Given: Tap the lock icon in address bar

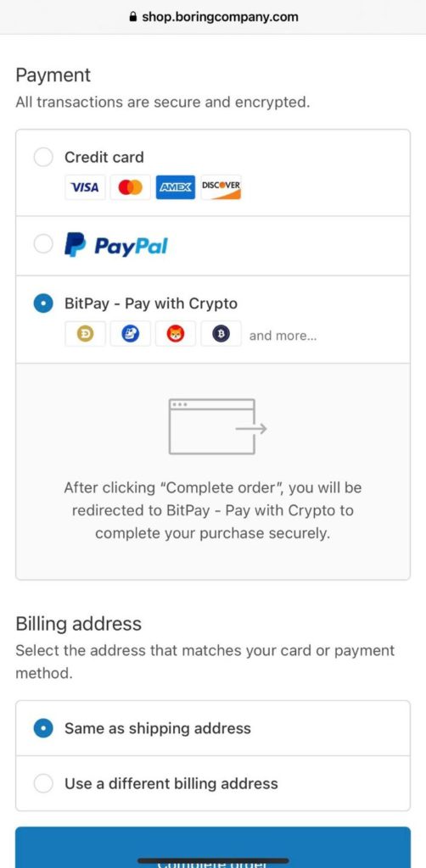Looking at the screenshot, I should (132, 17).
